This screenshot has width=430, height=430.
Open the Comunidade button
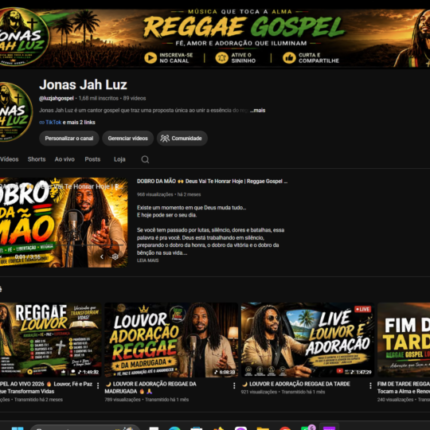[x=182, y=138]
